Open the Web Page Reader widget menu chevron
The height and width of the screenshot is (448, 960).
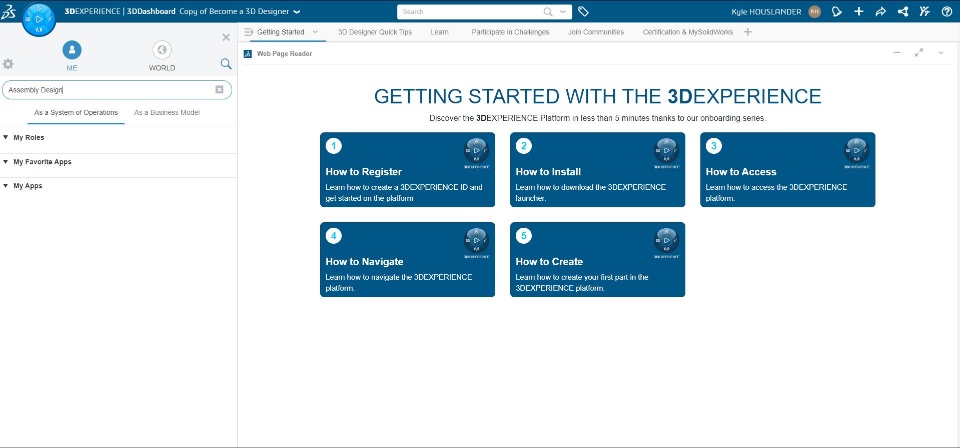941,53
